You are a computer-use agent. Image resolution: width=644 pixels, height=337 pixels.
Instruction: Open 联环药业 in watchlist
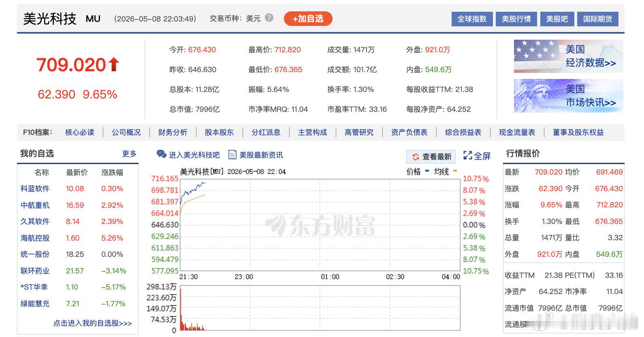35,271
